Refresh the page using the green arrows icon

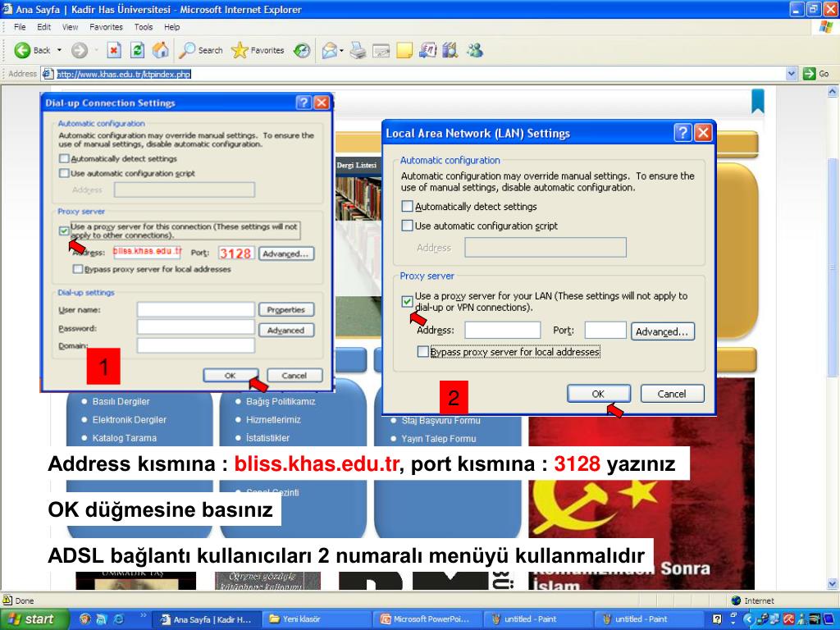pos(137,50)
